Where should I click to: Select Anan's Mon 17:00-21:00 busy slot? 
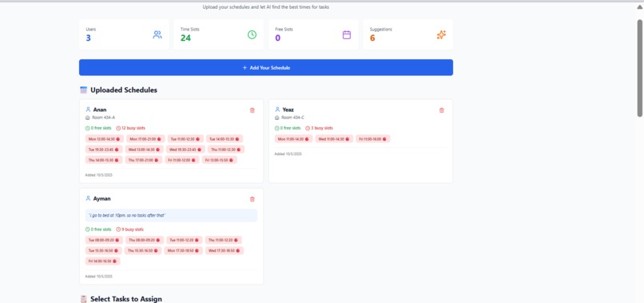[145, 139]
